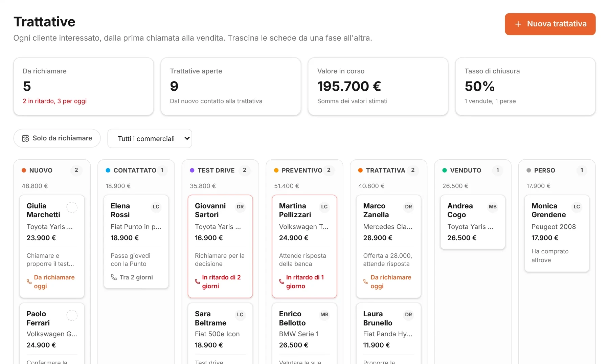Click the 11.900 € price on Laura Brunello's card
Viewport: 609px width, 364px height.
[x=377, y=345]
